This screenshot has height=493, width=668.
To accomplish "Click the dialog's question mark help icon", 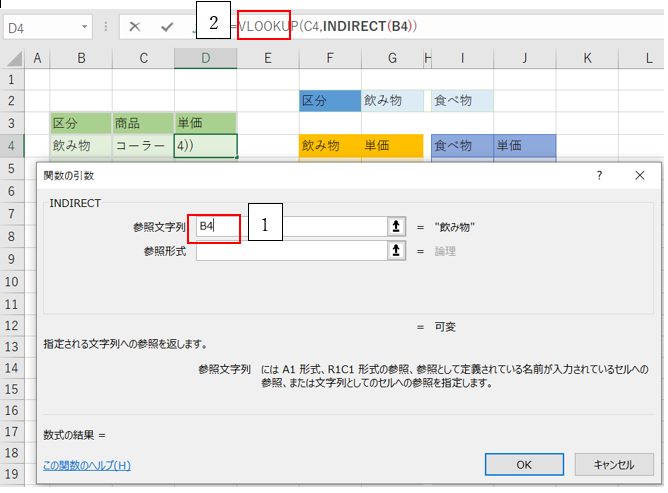I will click(x=599, y=175).
